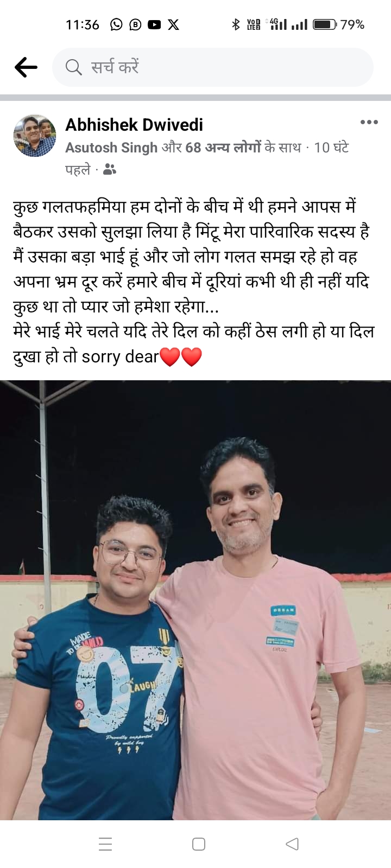Tap the Bluetooth status icon
391x868 pixels.
coord(236,24)
